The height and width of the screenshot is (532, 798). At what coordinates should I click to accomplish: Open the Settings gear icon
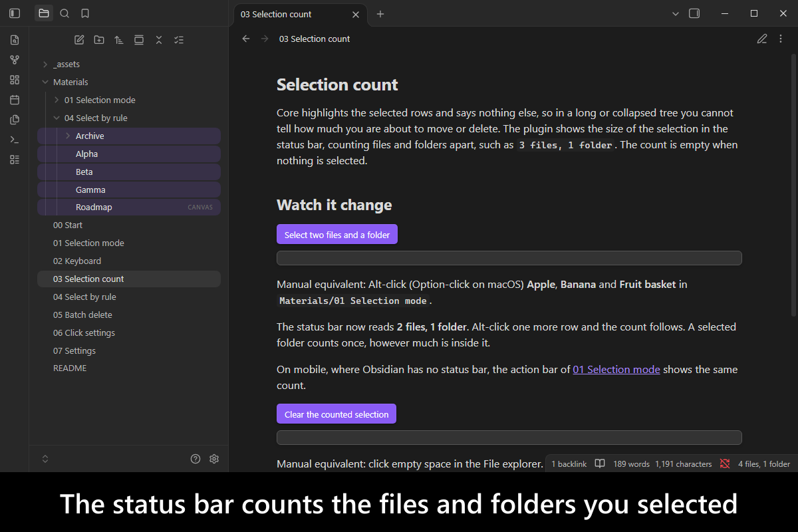click(214, 459)
